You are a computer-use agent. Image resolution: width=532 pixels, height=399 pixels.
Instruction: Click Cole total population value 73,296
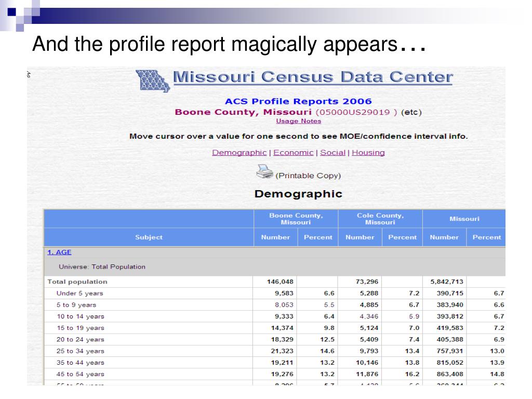point(367,282)
